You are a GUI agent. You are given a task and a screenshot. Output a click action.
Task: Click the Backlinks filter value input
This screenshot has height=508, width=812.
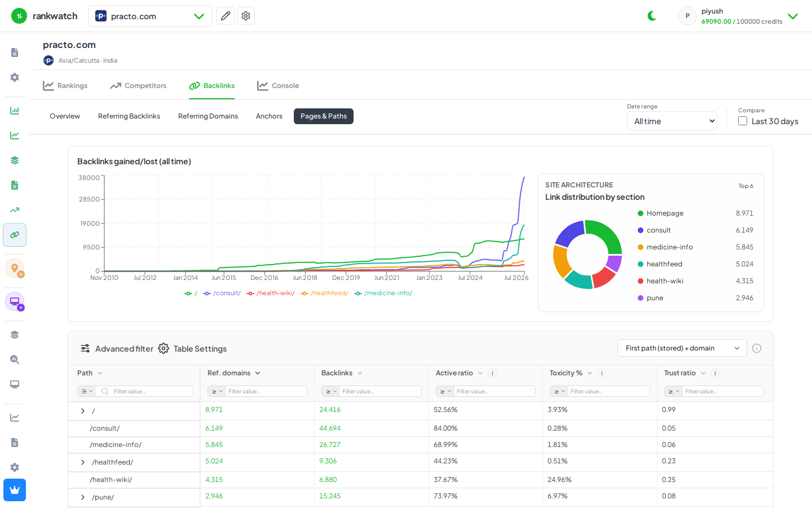tap(381, 391)
